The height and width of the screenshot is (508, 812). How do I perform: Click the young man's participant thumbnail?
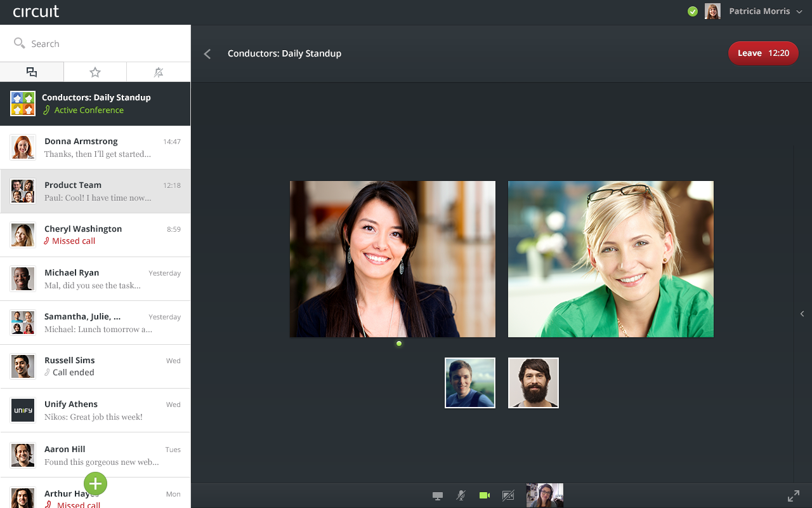pos(470,383)
